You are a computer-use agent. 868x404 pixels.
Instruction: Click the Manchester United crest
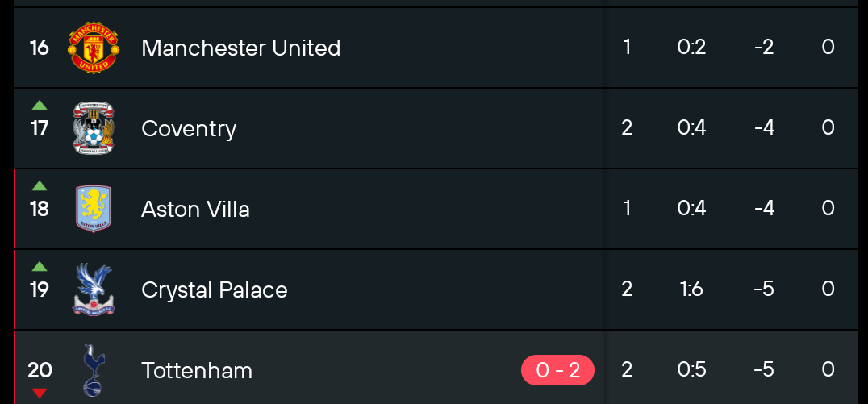[x=94, y=48]
